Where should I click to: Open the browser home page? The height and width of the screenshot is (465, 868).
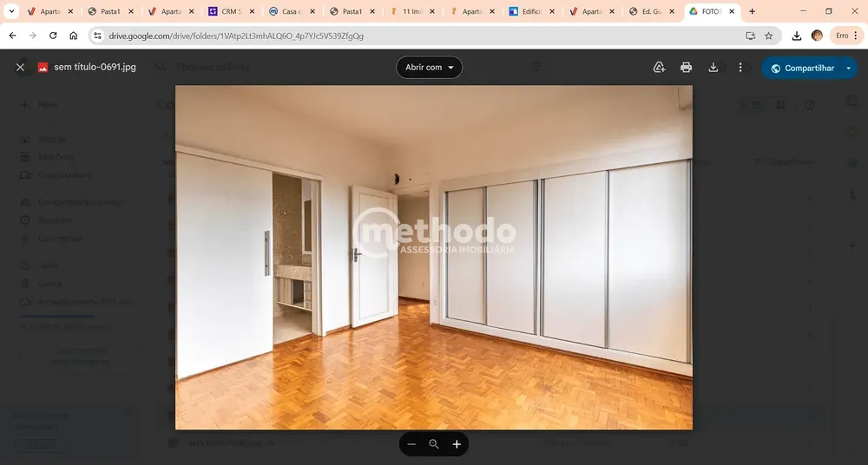pos(73,36)
